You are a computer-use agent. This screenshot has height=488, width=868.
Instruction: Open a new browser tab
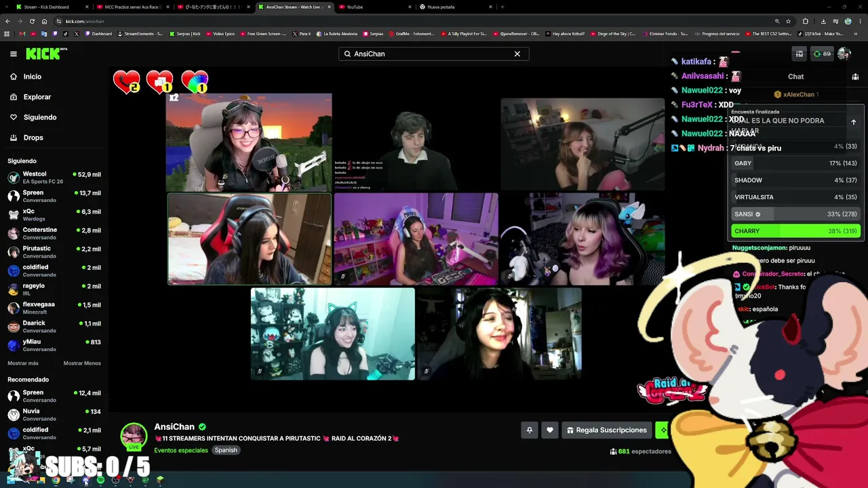click(x=502, y=7)
